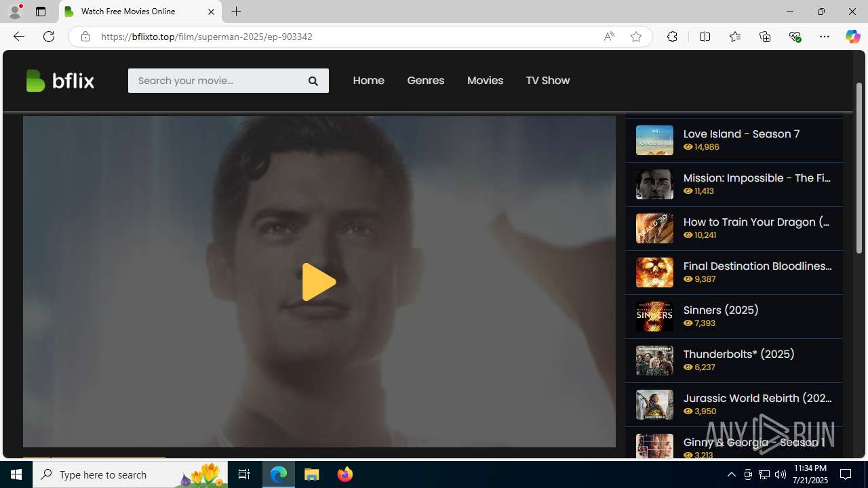Open Jurassic World Rebirth link
868x488 pixels.
click(757, 398)
